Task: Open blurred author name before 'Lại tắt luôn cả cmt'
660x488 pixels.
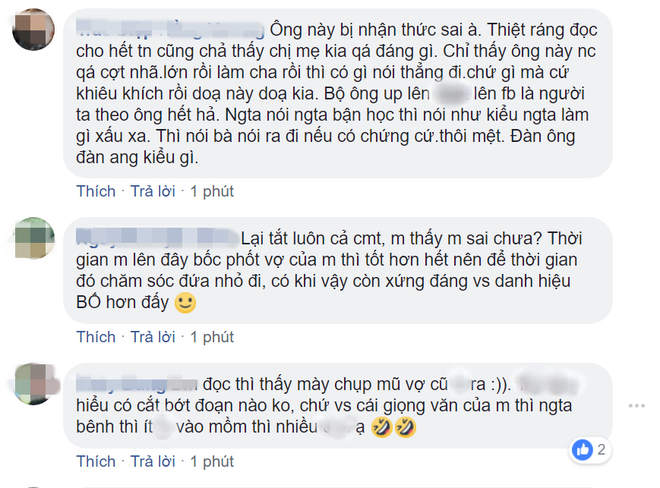Action: [x=157, y=237]
